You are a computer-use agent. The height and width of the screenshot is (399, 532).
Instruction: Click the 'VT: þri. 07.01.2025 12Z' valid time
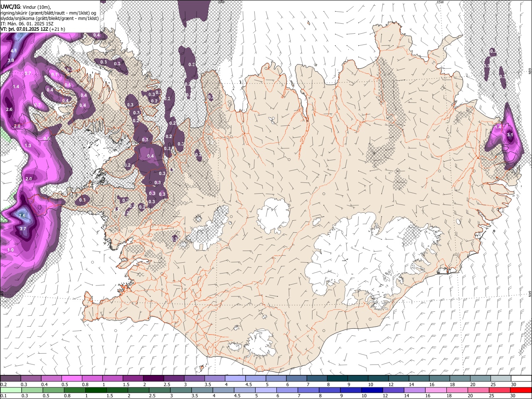[x=24, y=29]
